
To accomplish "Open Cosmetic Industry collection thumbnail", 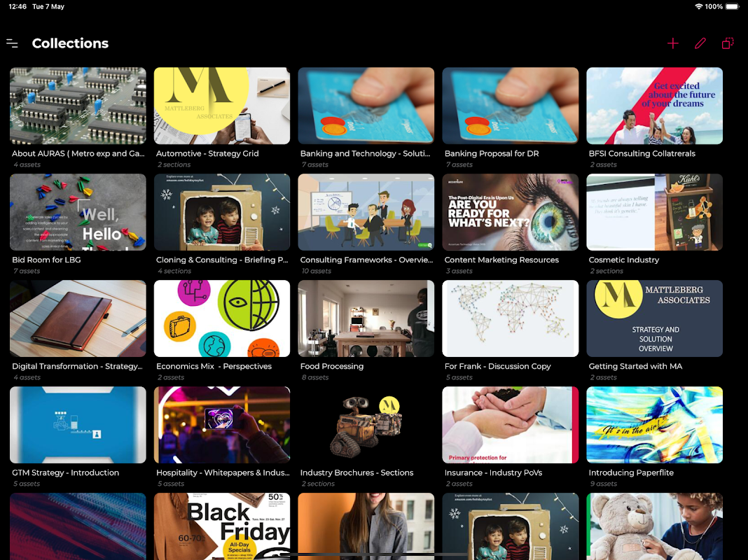I will [654, 212].
